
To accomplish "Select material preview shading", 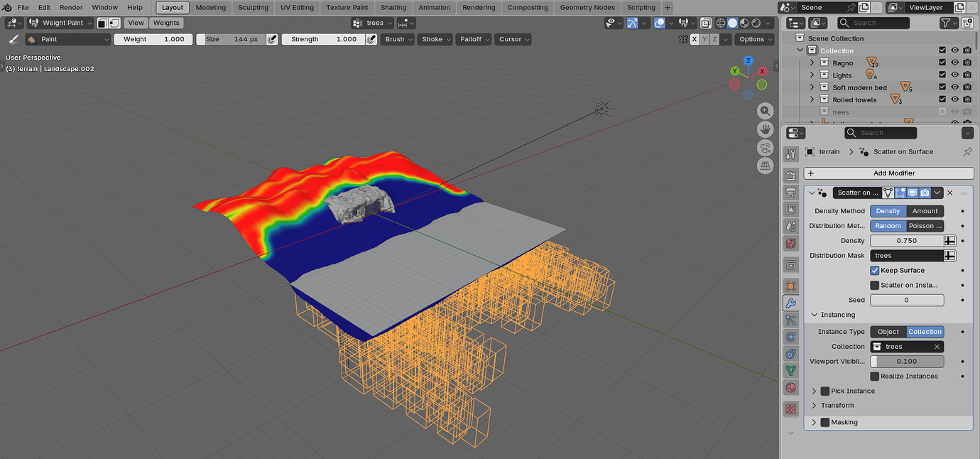I will (744, 23).
